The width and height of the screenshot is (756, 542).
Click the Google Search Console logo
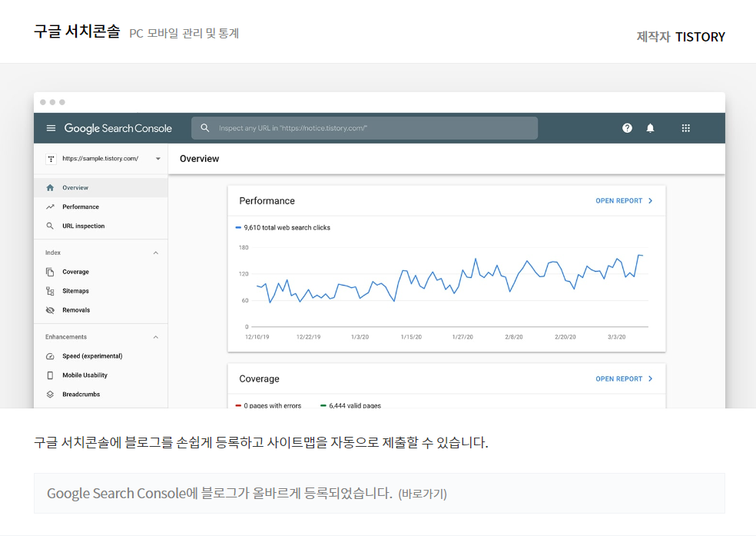pyautogui.click(x=118, y=128)
